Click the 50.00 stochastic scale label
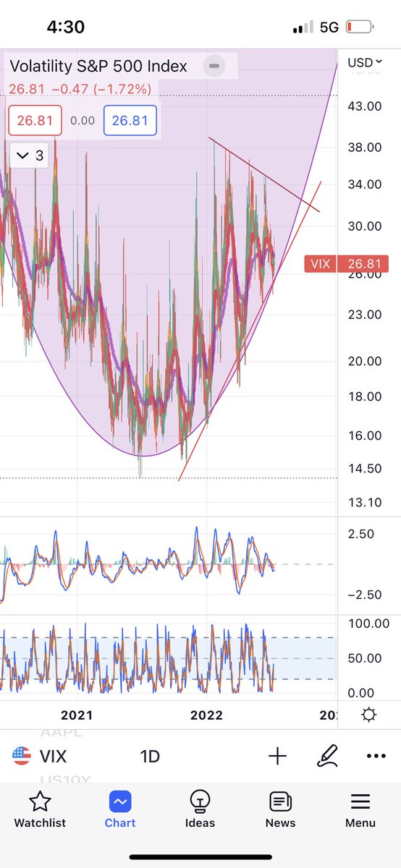The height and width of the screenshot is (868, 401). click(366, 658)
